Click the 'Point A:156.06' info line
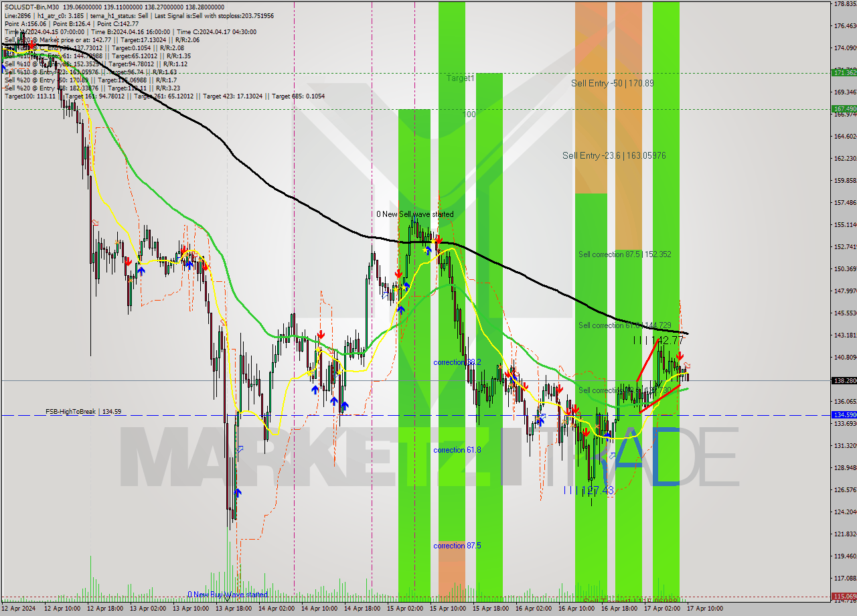This screenshot has height=616, width=857. [25, 23]
